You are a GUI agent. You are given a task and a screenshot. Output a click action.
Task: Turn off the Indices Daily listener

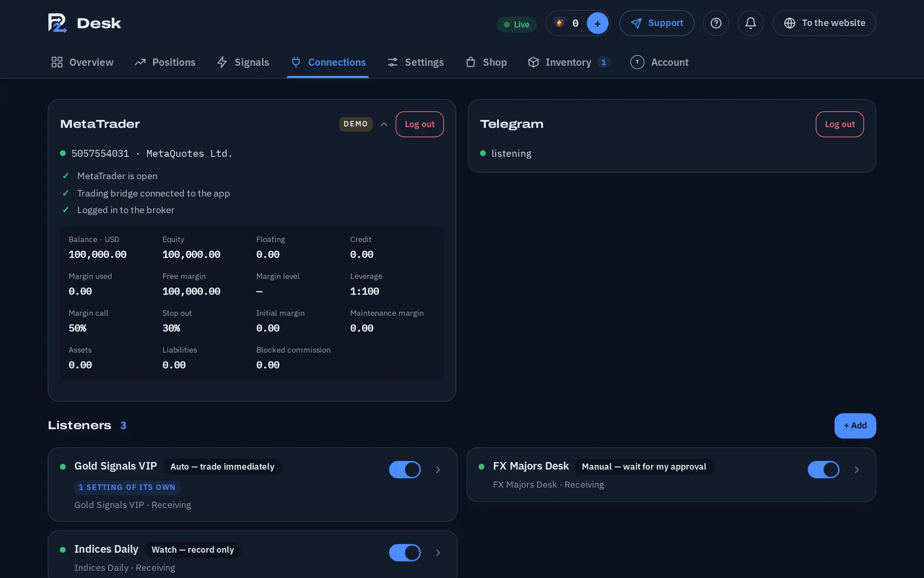click(x=405, y=553)
